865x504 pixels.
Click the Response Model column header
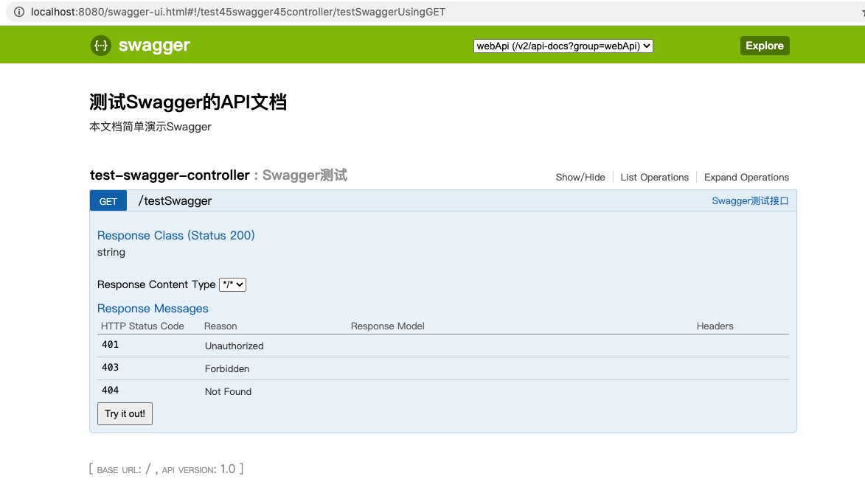click(387, 326)
